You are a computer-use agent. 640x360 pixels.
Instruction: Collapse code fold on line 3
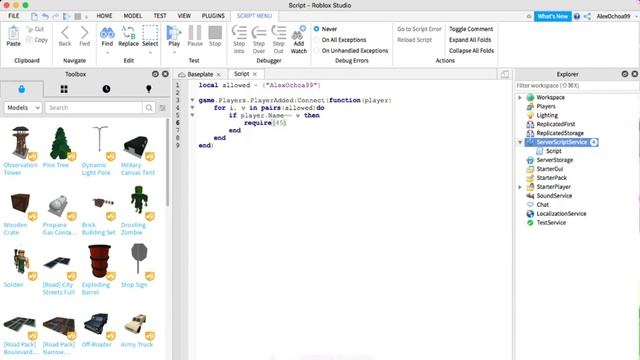point(192,100)
